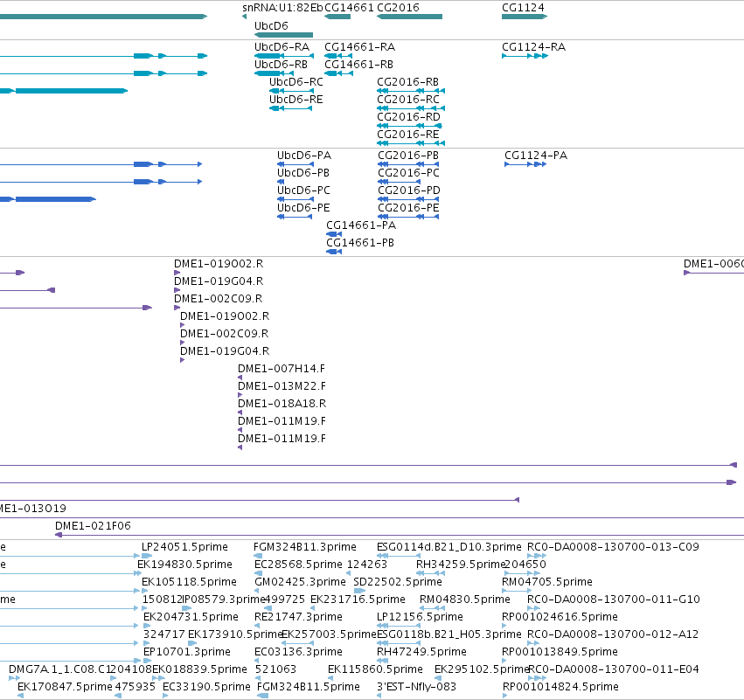Open the UbcD6-PC protein label

[303, 191]
